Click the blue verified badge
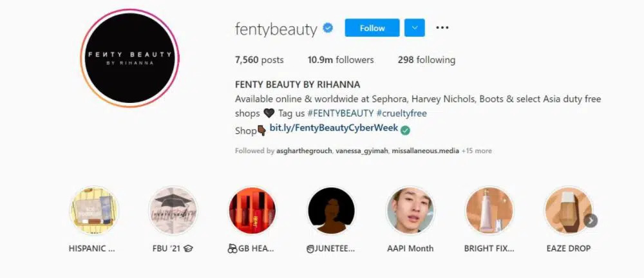The height and width of the screenshot is (278, 644). (328, 28)
